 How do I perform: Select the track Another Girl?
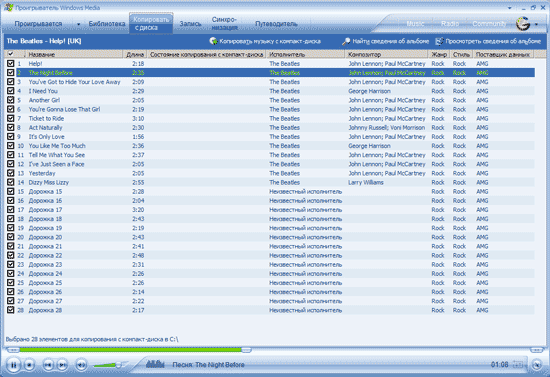point(275,100)
